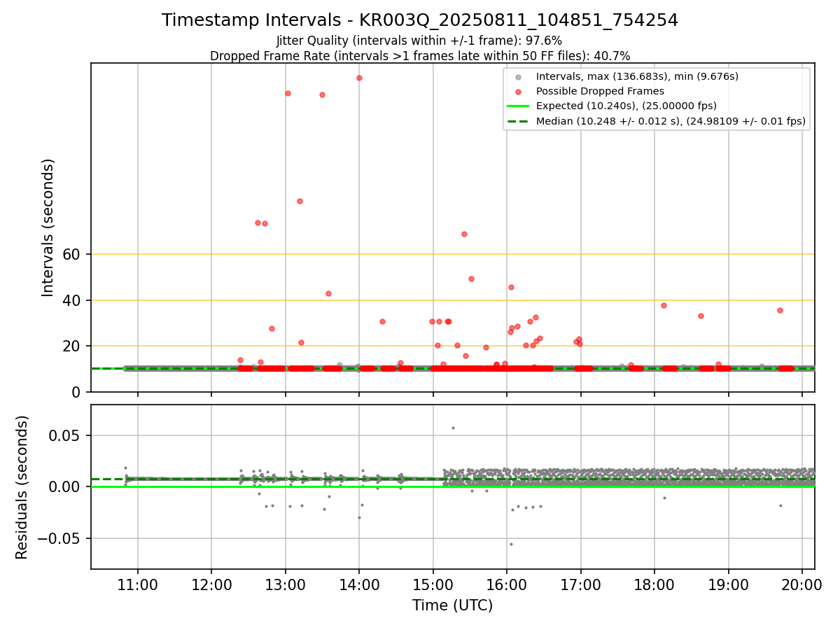
Task: Click the red marker in the legend
Action: click(x=517, y=91)
